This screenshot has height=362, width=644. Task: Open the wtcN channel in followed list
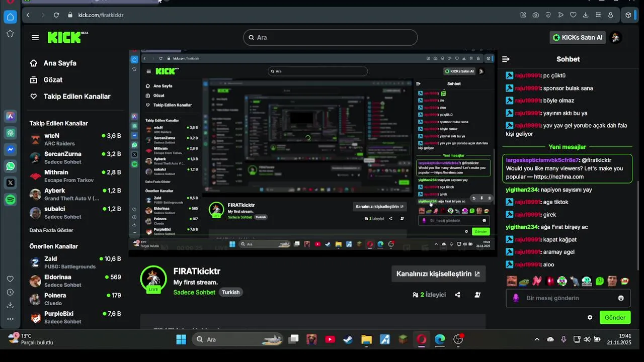coord(75,139)
